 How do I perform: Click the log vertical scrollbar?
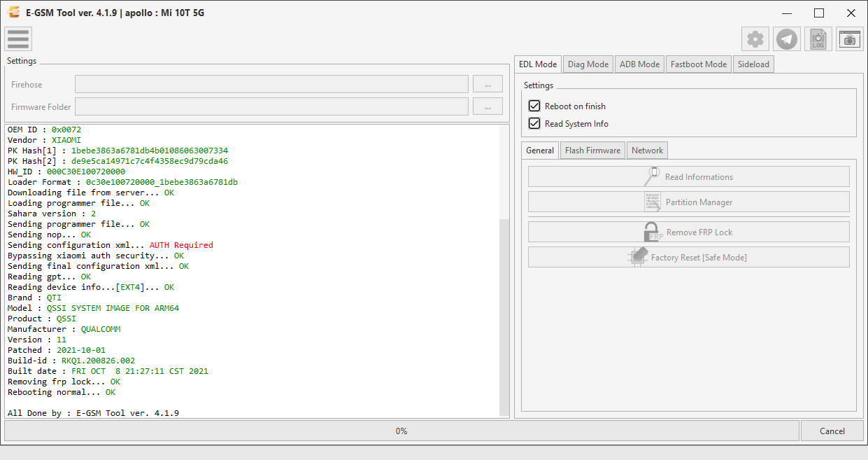pyautogui.click(x=505, y=317)
